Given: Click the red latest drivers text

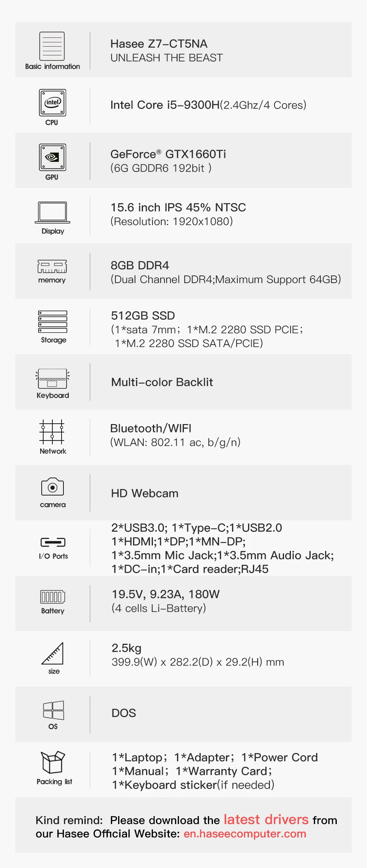Looking at the screenshot, I should (266, 819).
